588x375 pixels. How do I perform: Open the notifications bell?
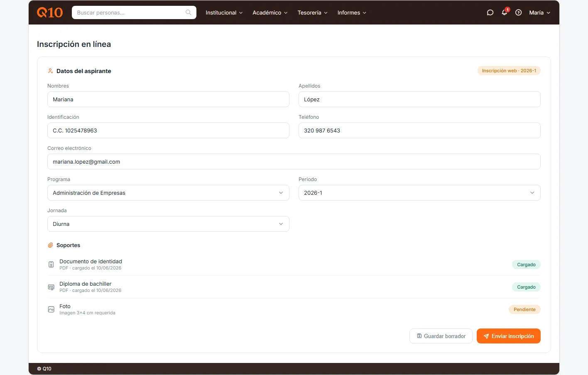pos(505,12)
